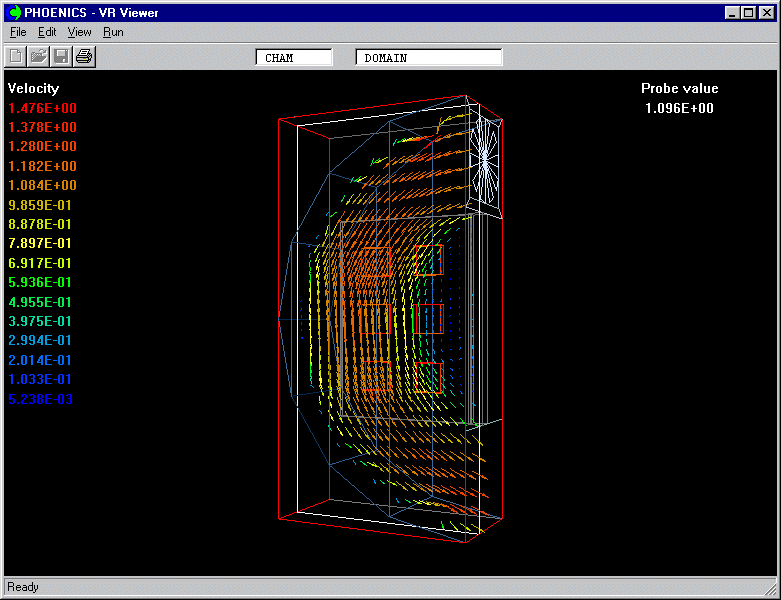Click the Velocity legend title
The height and width of the screenshot is (600, 781).
pos(33,88)
